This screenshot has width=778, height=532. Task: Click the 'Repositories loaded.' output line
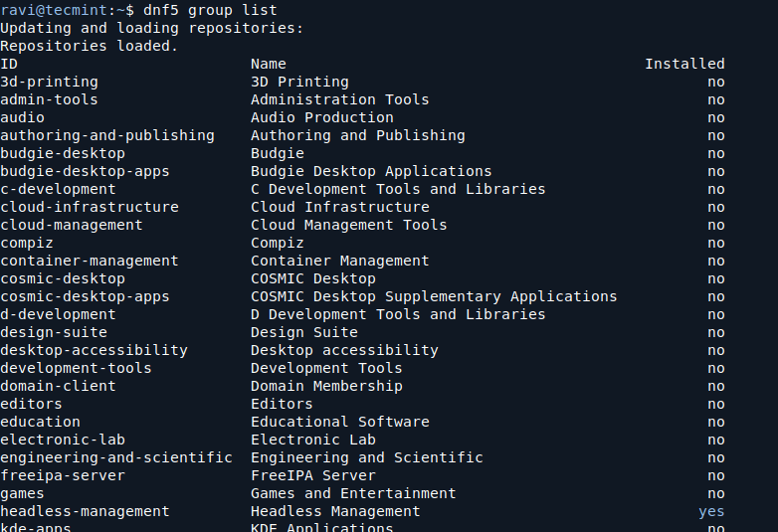tap(89, 46)
